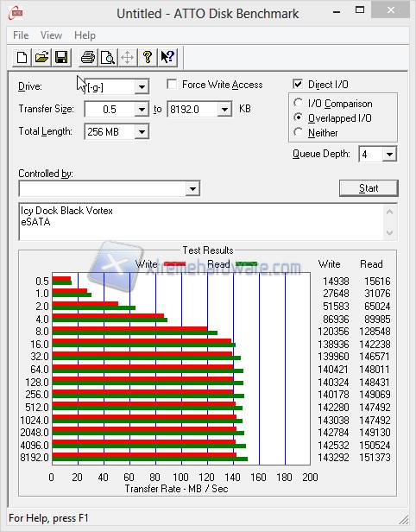Open the View menu
416x532 pixels.
pos(51,35)
